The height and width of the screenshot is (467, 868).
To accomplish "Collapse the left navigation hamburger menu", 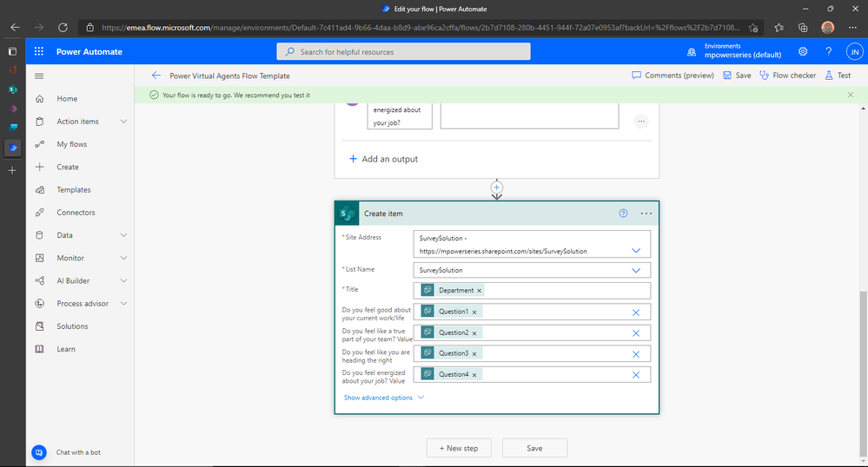I will point(39,76).
